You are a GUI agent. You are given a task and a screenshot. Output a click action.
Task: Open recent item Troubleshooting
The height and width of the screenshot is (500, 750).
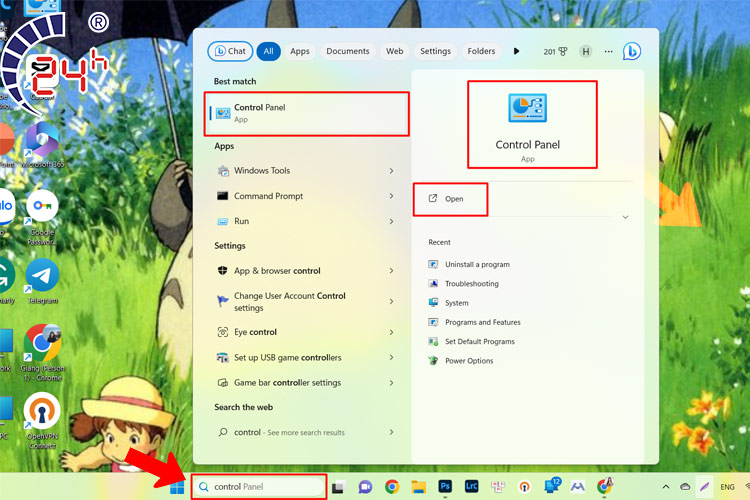pos(463,284)
